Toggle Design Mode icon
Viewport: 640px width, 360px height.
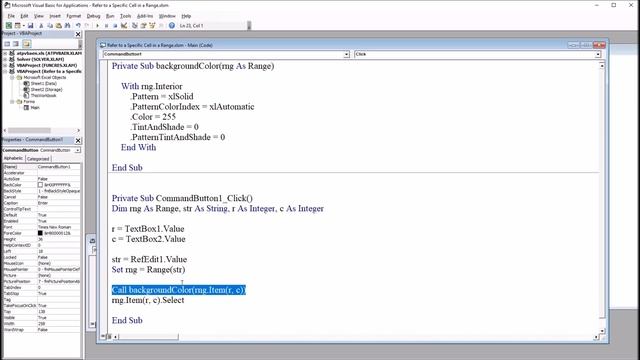click(x=124, y=25)
